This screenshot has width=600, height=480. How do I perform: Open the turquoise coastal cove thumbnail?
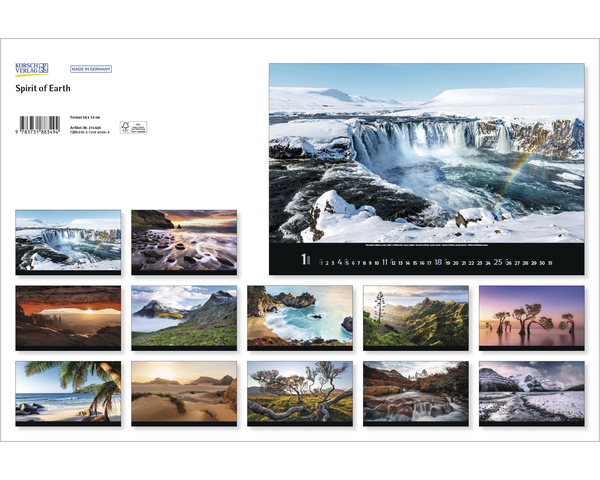(x=300, y=317)
